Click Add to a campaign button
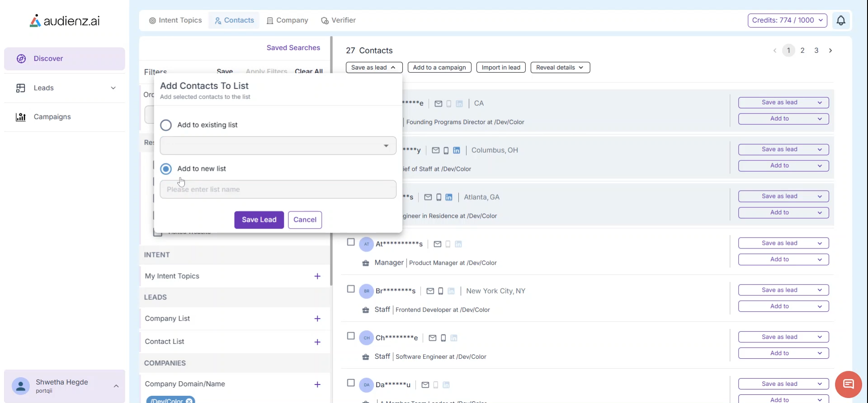Screen dimensions: 868x403 click(x=439, y=67)
